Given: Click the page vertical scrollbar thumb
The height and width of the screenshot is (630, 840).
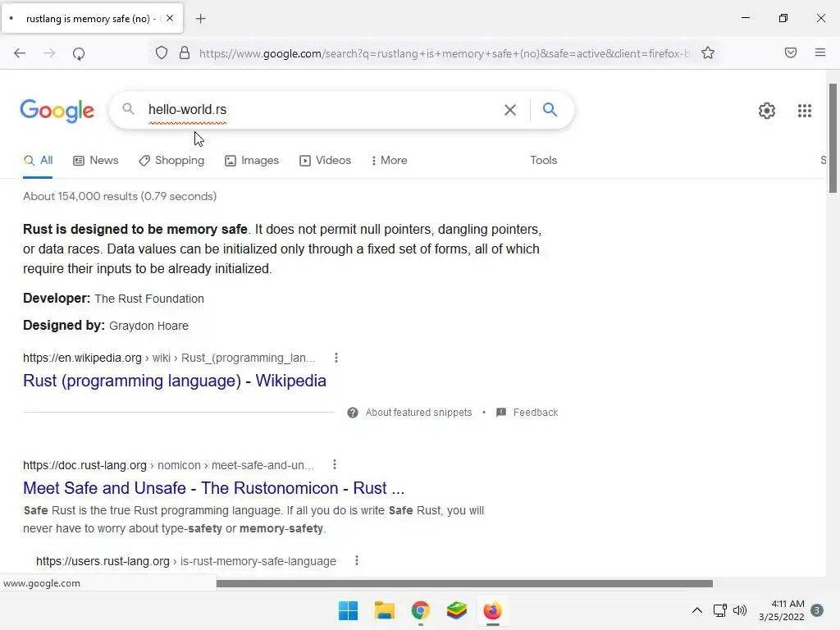Looking at the screenshot, I should [833, 138].
